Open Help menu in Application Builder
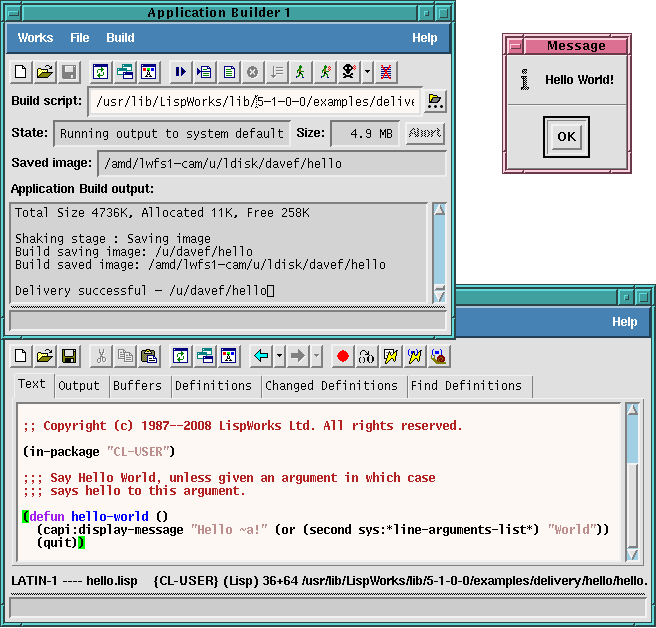The height and width of the screenshot is (628, 656). click(424, 38)
